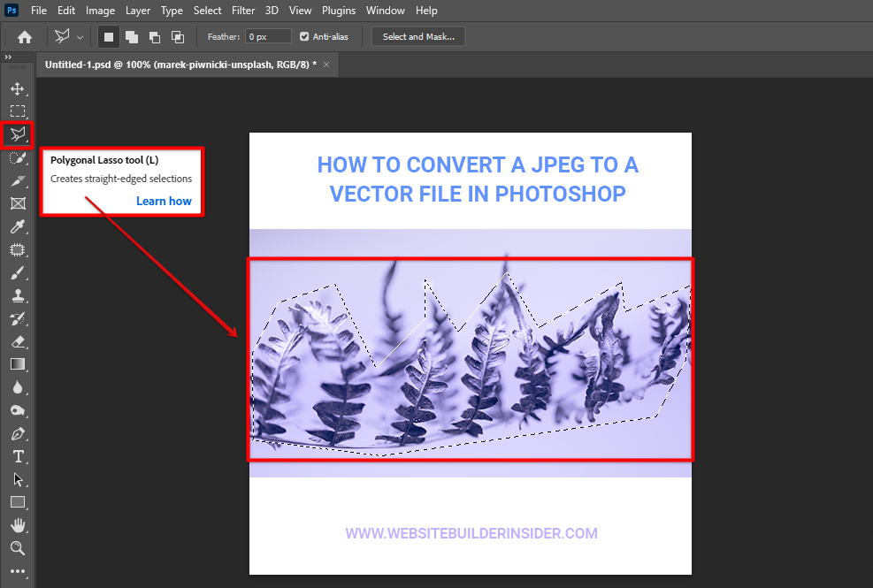Select the Zoom tool
Image resolution: width=873 pixels, height=588 pixels.
pyautogui.click(x=18, y=548)
